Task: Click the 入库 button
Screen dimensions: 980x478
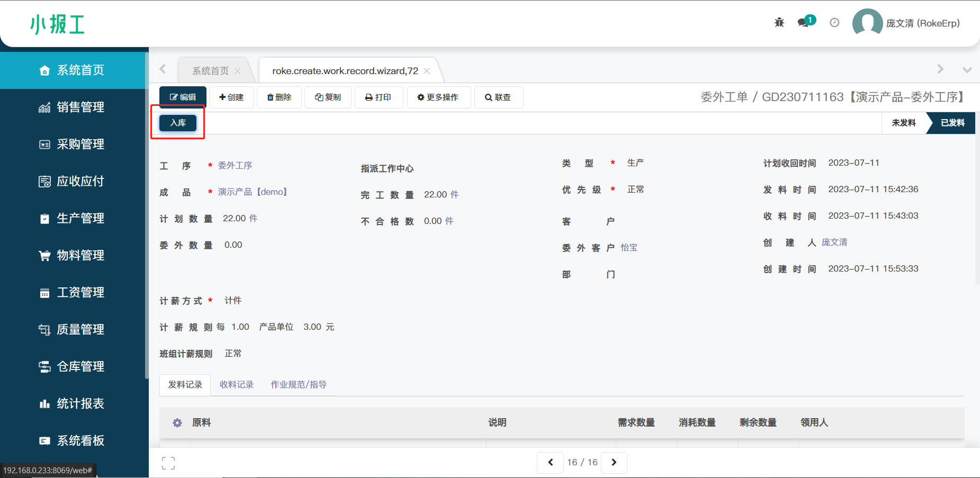Action: pyautogui.click(x=178, y=123)
